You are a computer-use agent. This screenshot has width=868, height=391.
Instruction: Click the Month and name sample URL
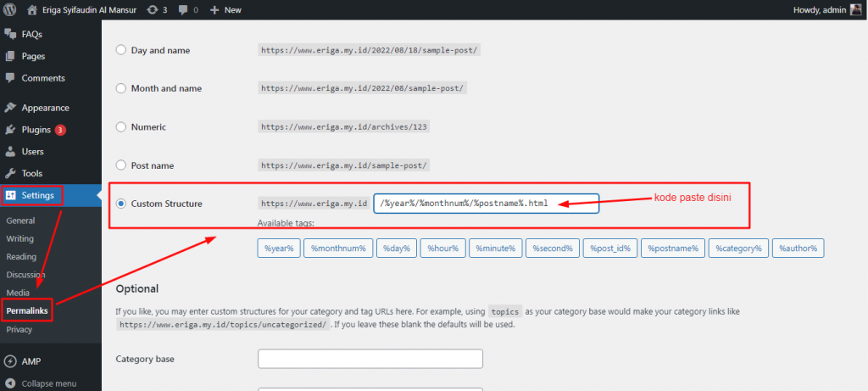(362, 88)
